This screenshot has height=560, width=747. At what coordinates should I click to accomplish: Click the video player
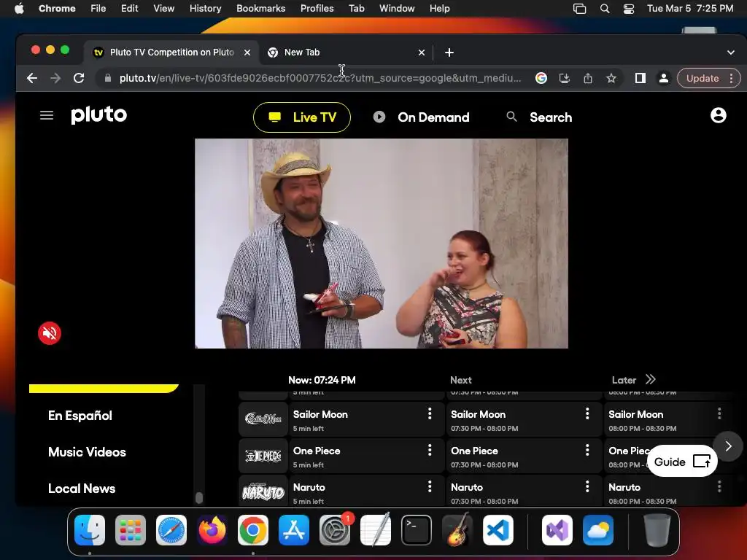point(381,244)
